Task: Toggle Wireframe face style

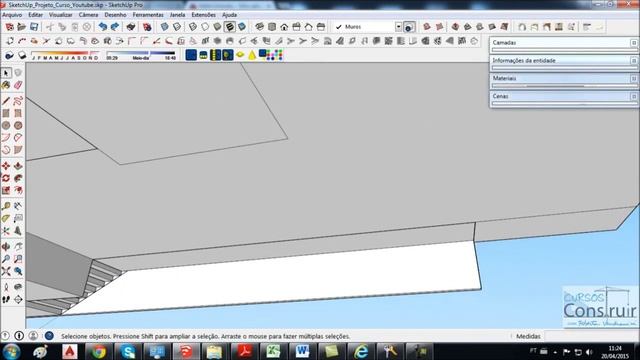Action: (193, 27)
